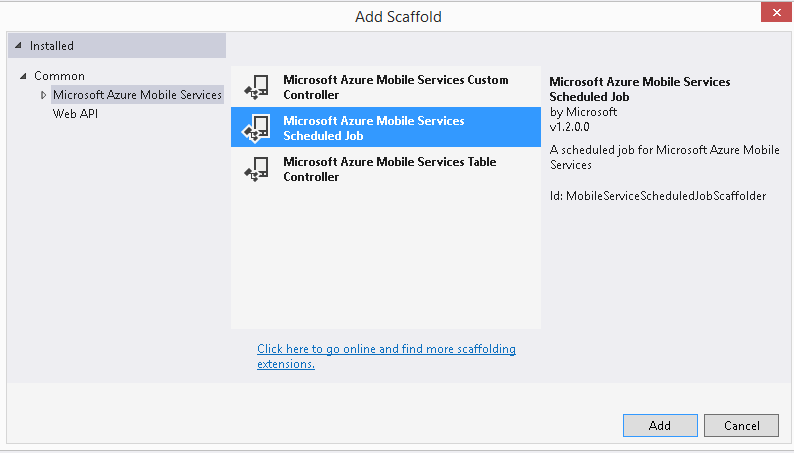The width and height of the screenshot is (794, 453).
Task: Click the Add button
Action: (x=660, y=425)
